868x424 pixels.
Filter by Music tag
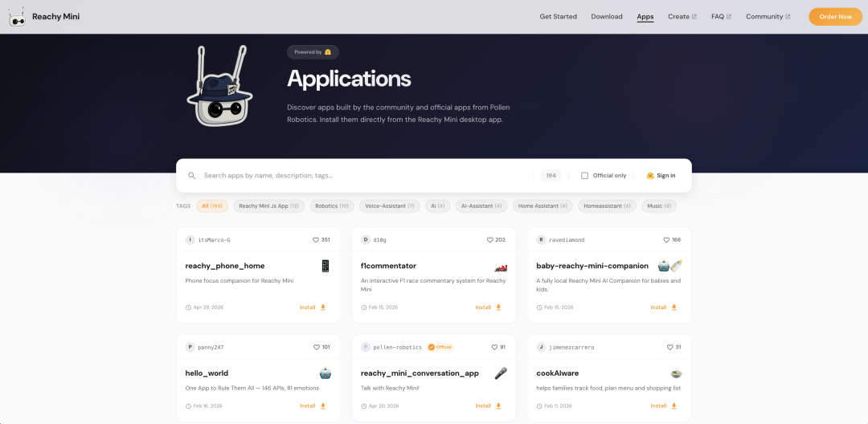pyautogui.click(x=659, y=206)
